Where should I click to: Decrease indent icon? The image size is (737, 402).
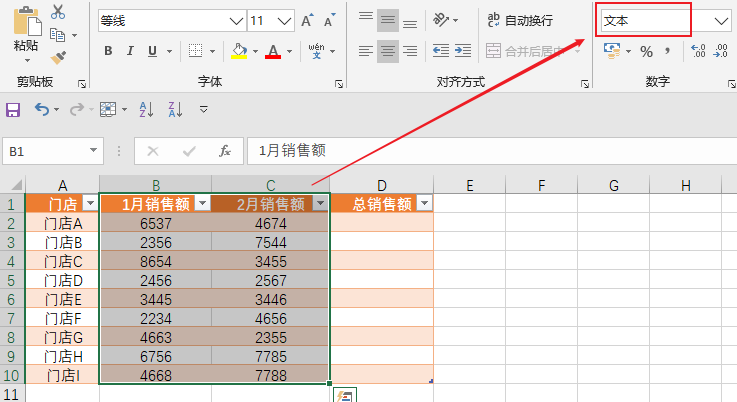[441, 51]
